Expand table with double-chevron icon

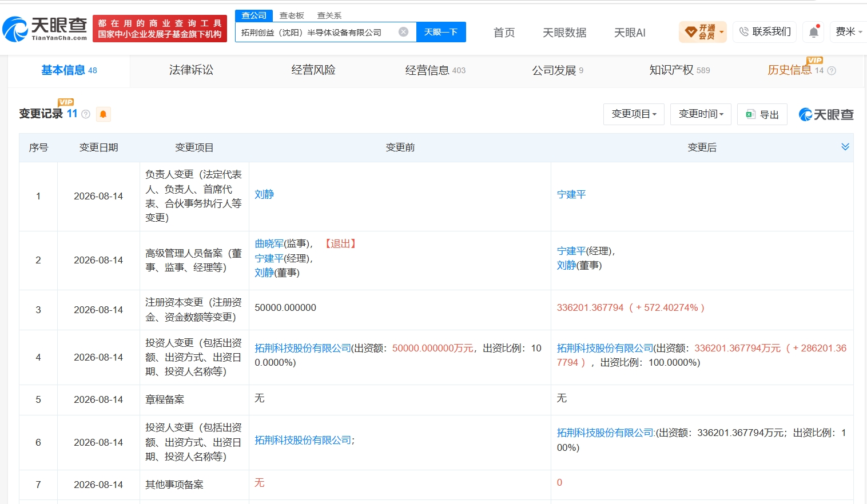click(845, 147)
